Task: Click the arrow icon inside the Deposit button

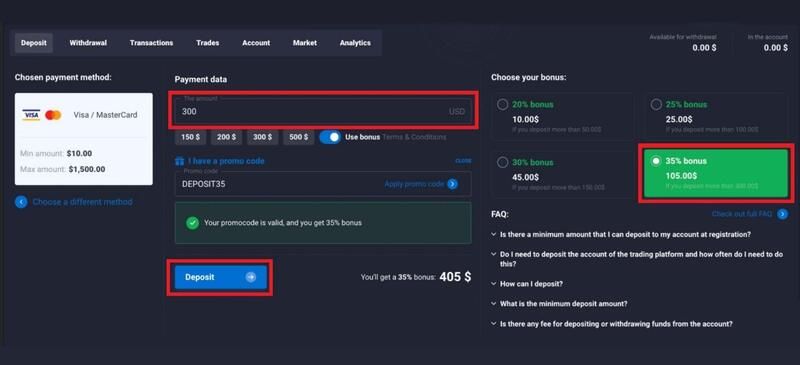Action: coord(251,277)
